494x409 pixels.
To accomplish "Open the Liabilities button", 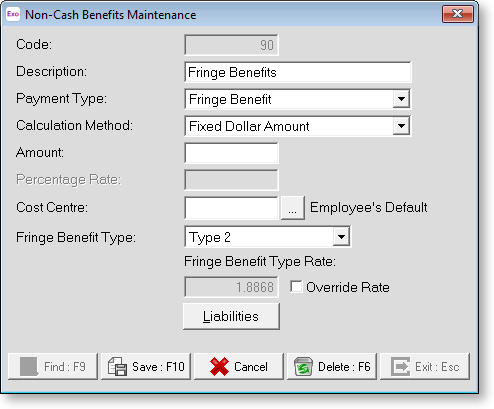I will click(x=231, y=316).
